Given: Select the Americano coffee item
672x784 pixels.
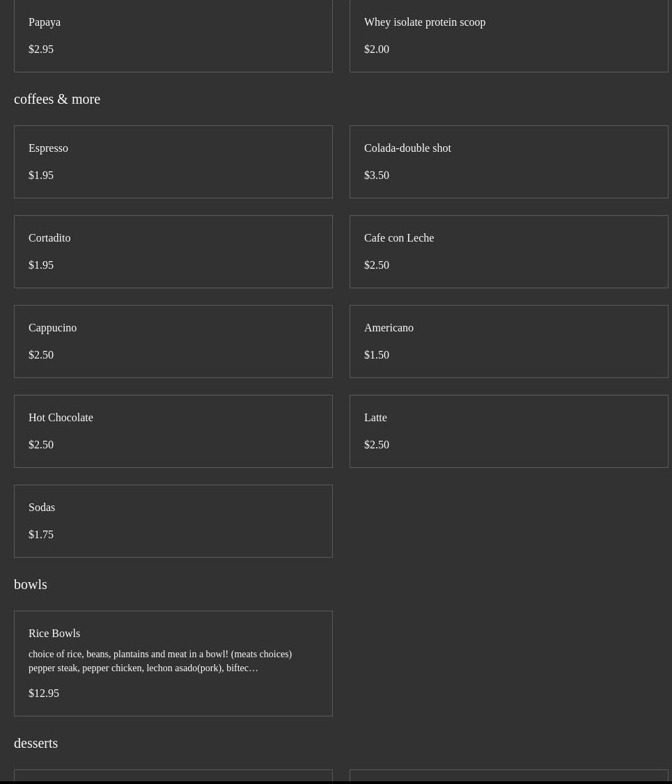Looking at the screenshot, I should point(508,341).
